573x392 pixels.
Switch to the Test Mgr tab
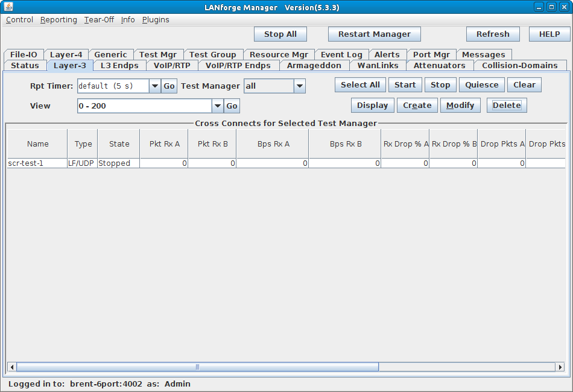pyautogui.click(x=158, y=54)
